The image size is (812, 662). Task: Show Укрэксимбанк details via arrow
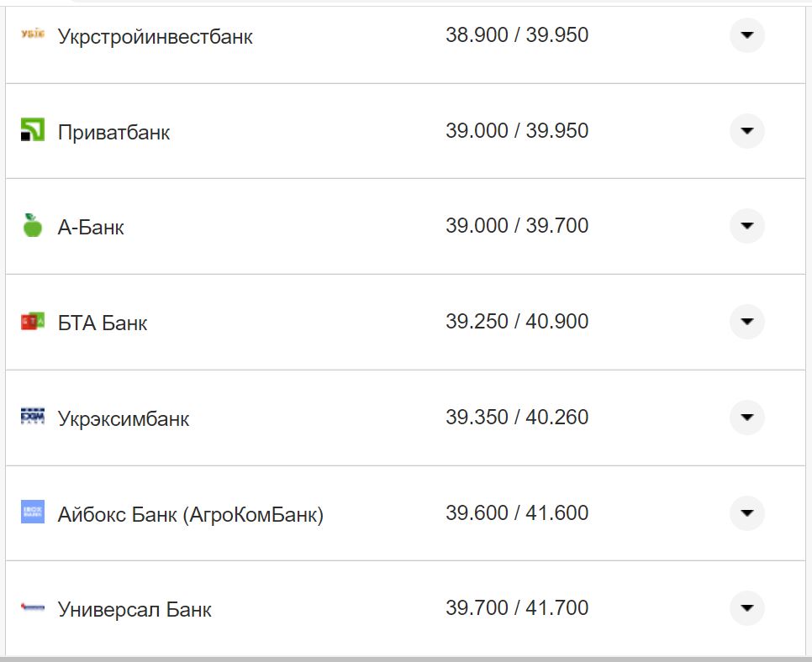point(746,418)
